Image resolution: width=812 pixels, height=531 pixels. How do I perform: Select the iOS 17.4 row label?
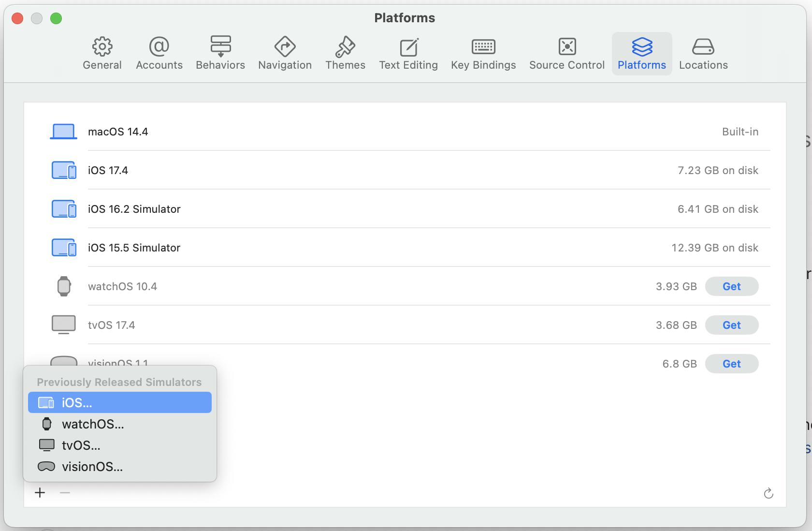tap(108, 170)
